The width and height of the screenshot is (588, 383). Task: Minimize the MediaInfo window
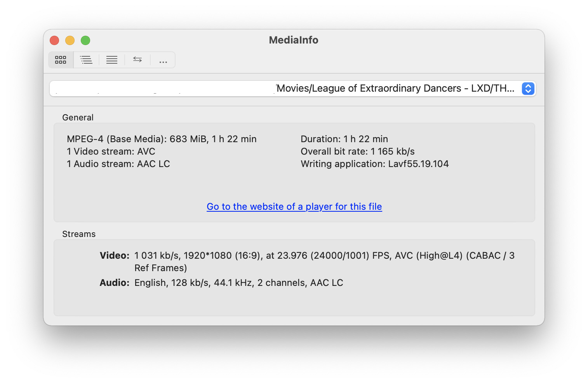[x=70, y=40]
